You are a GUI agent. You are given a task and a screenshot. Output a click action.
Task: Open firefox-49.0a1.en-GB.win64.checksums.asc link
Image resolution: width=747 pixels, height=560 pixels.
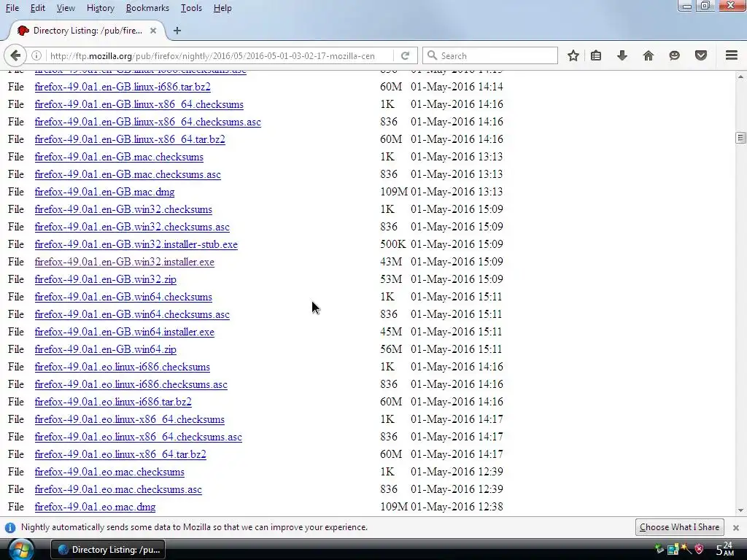[x=132, y=314]
